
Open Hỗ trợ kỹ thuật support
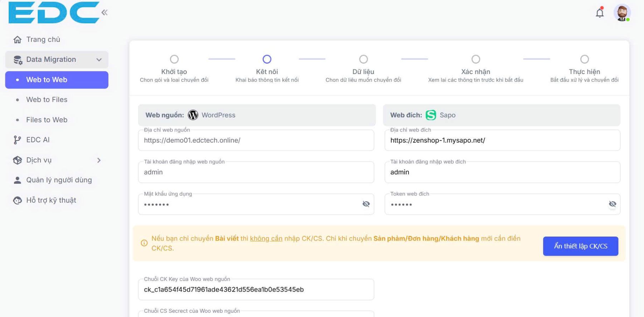51,200
